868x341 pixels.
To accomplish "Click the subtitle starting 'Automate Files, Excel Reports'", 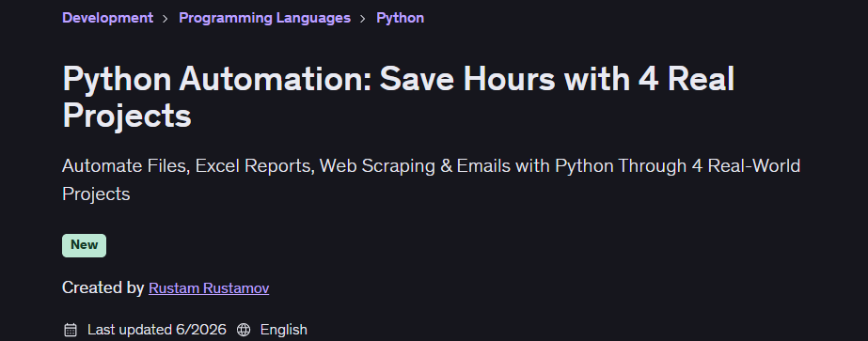I will [432, 179].
